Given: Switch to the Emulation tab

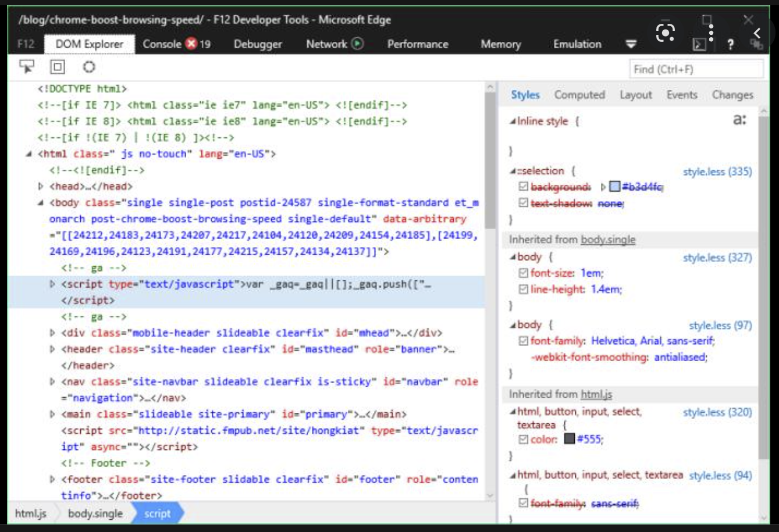Looking at the screenshot, I should tap(577, 44).
